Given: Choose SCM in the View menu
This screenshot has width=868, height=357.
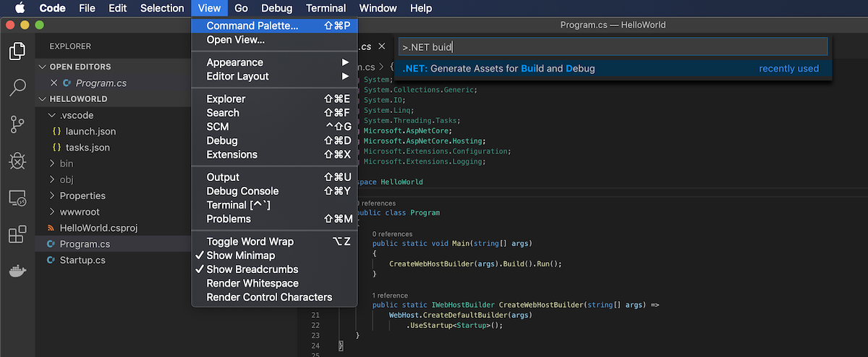Looking at the screenshot, I should coord(274,127).
